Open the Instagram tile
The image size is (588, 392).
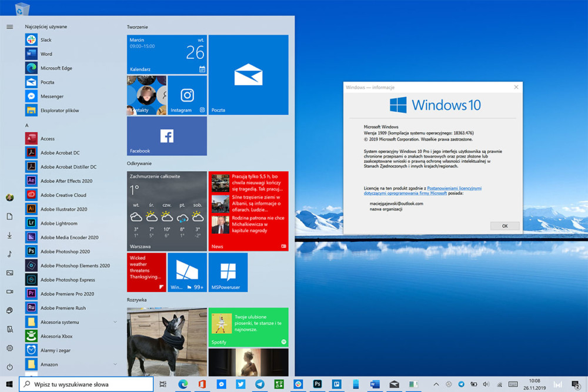tap(187, 95)
